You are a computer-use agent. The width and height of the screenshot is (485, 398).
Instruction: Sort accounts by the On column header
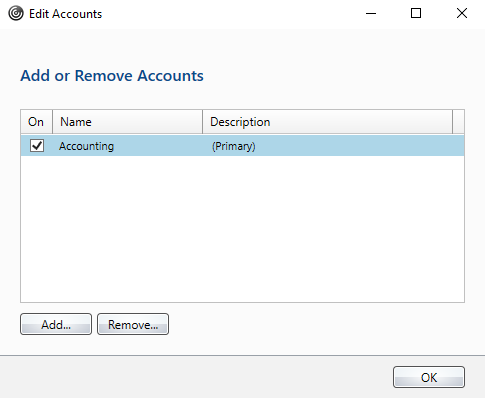[x=36, y=122]
